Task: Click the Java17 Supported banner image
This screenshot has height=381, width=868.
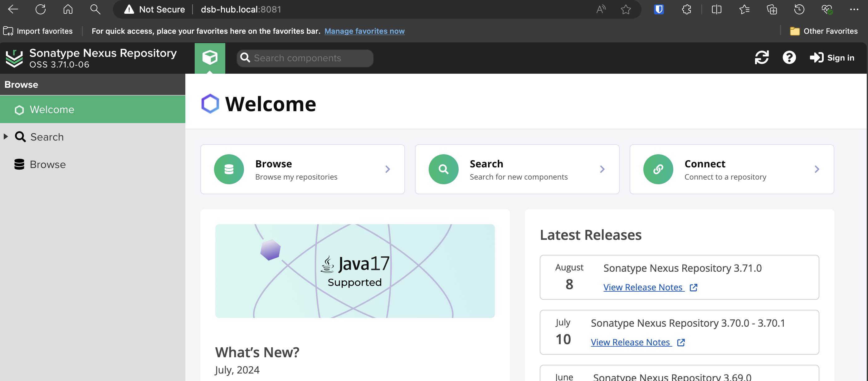Action: point(355,271)
